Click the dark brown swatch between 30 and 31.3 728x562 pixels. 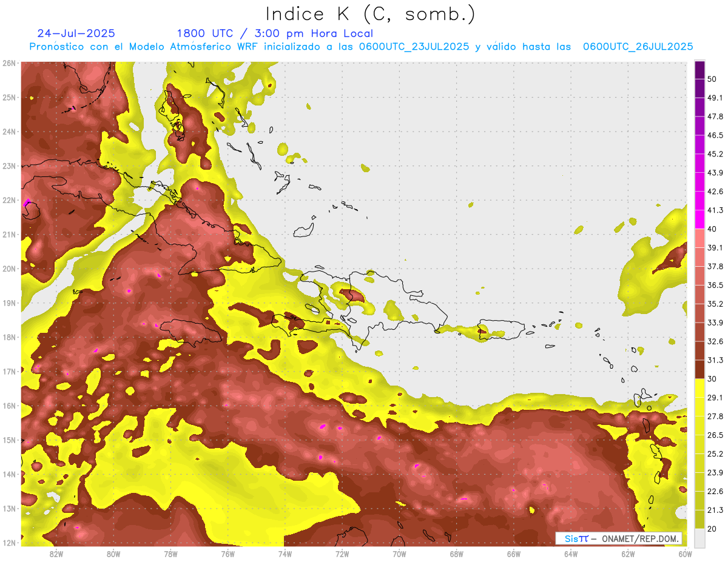[x=699, y=369]
